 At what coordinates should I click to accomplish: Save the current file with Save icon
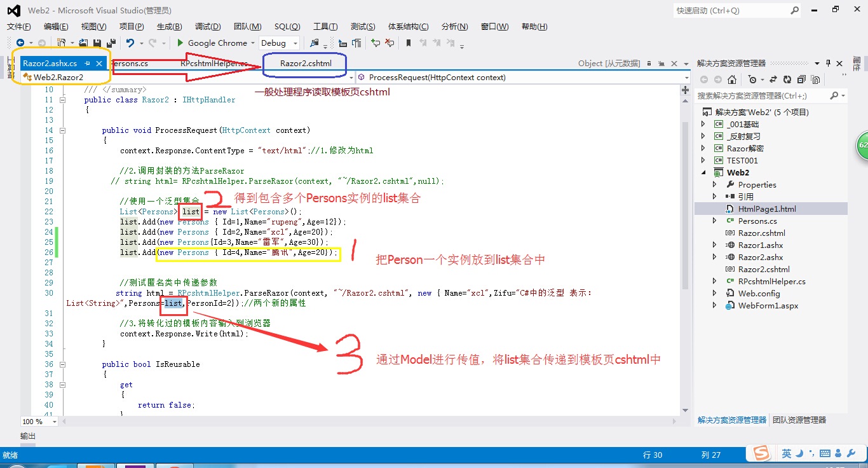pos(97,43)
